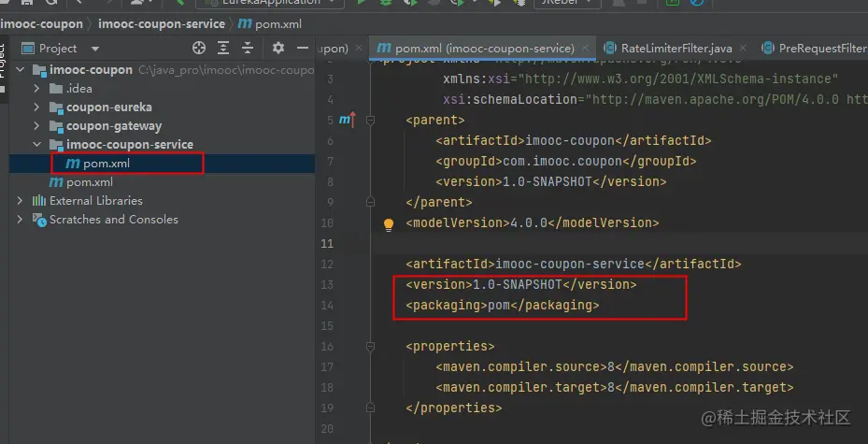868x444 pixels.
Task: Open the Project view dropdown
Action: point(94,49)
